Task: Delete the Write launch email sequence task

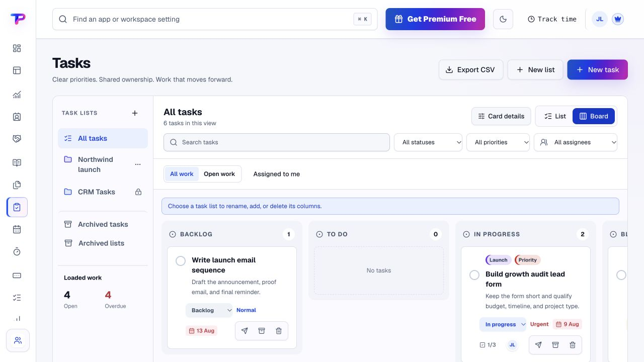Action: [279, 331]
